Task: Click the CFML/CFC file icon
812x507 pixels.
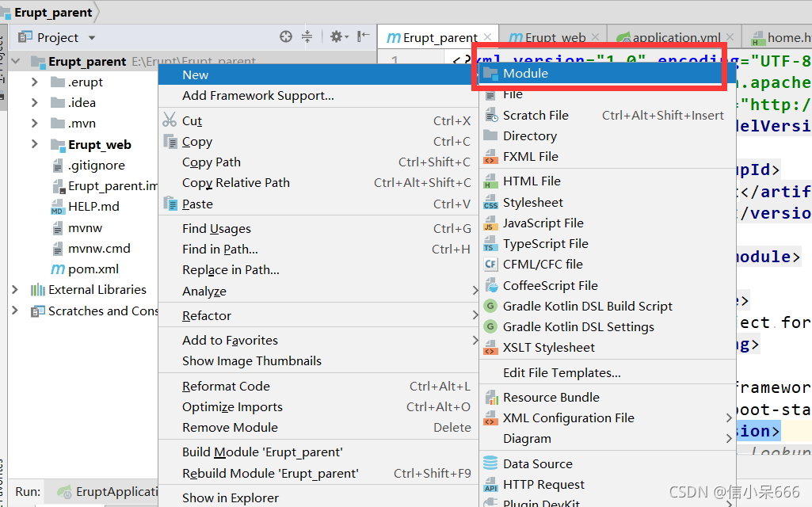Action: 490,264
